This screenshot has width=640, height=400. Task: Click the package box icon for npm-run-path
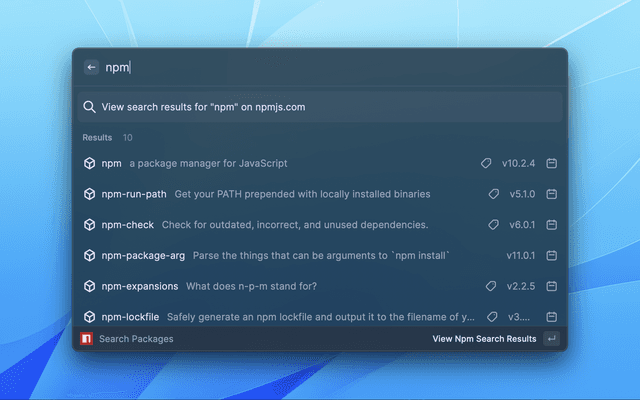89,194
